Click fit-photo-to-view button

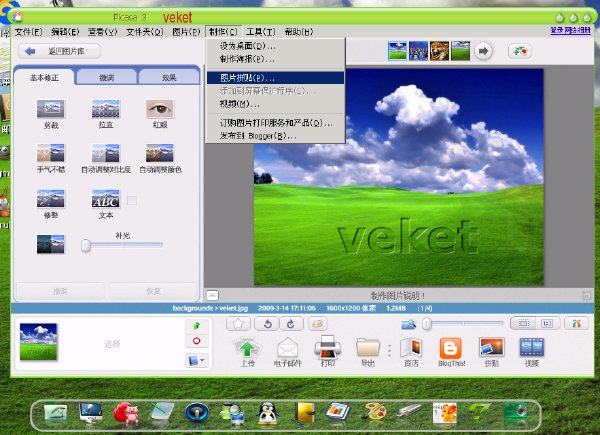click(x=523, y=324)
